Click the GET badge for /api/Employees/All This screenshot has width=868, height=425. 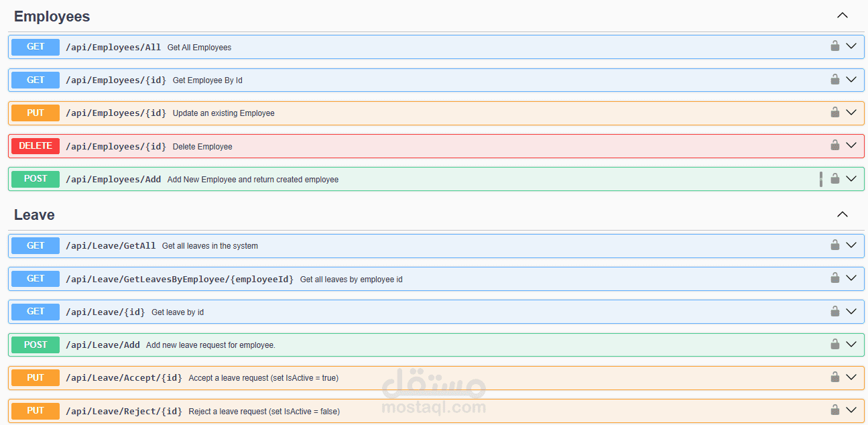36,47
